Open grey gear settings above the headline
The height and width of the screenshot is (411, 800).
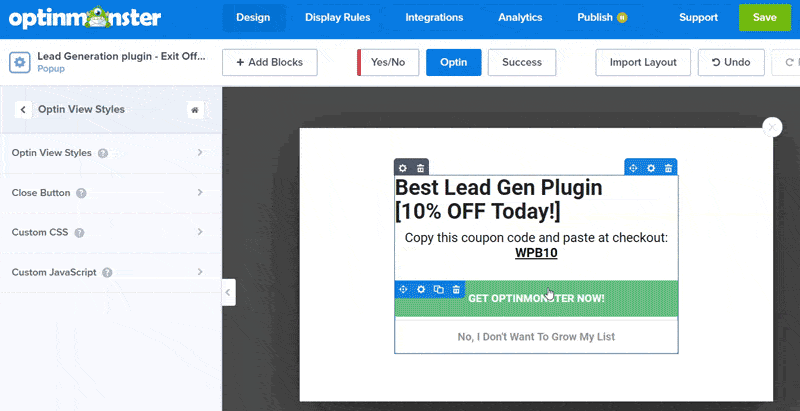coord(403,167)
